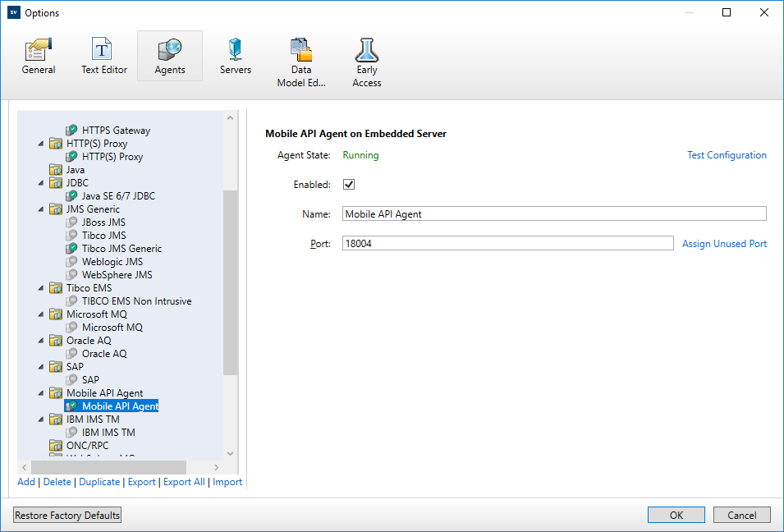
Task: Select the Oracle AQ agent tree item
Action: 104,354
